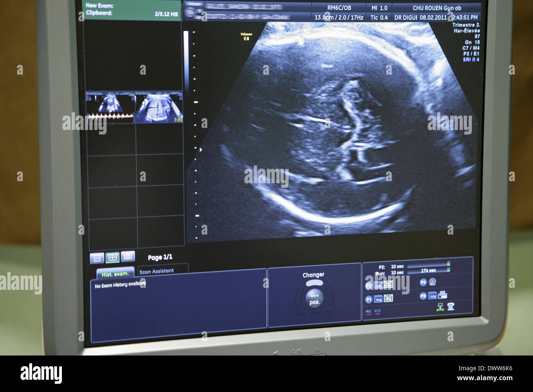
Task: Open the second clipboard thumbnail of fetal face
Action: (159, 107)
